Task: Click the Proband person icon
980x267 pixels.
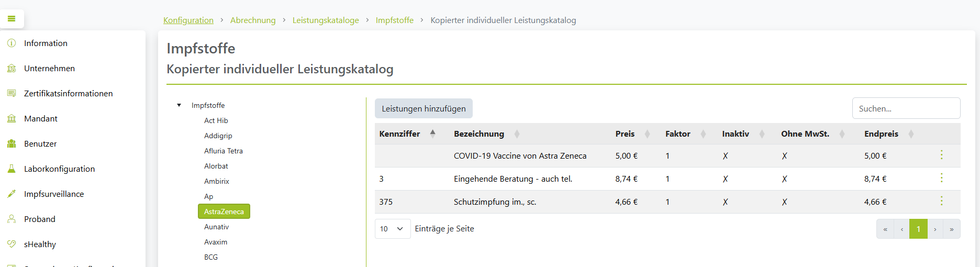Action: (12, 219)
